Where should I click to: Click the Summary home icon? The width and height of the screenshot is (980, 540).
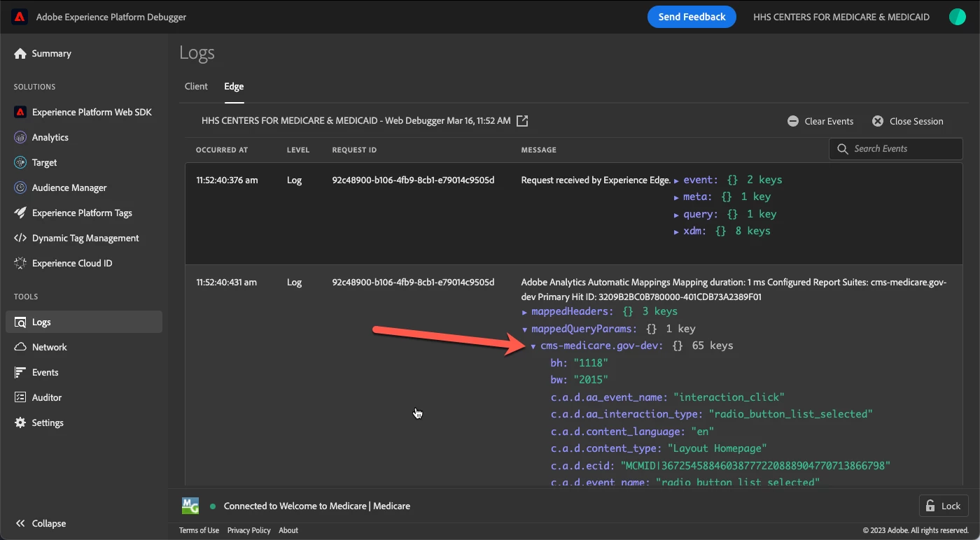click(x=20, y=54)
